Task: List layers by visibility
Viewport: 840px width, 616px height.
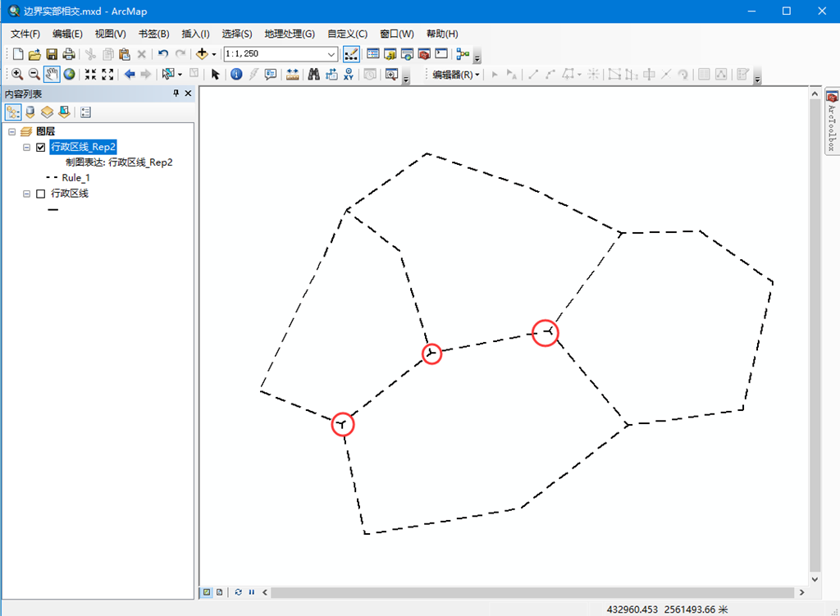Action: 47,112
